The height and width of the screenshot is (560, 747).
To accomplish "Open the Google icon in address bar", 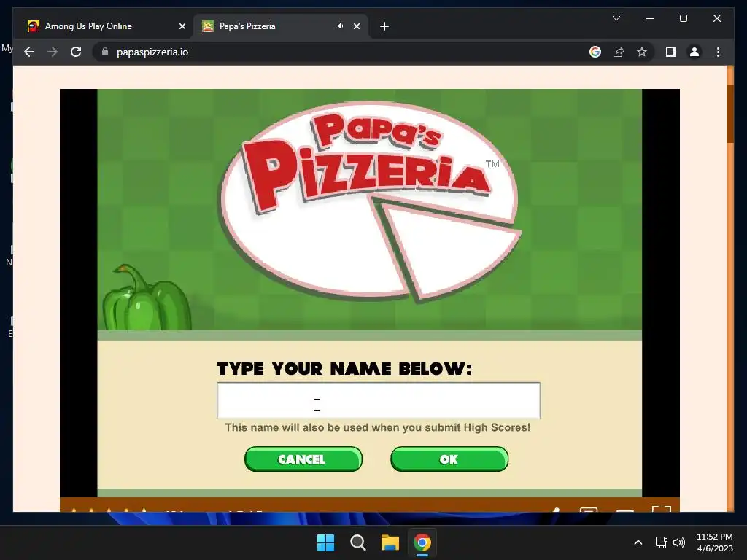I will click(595, 52).
